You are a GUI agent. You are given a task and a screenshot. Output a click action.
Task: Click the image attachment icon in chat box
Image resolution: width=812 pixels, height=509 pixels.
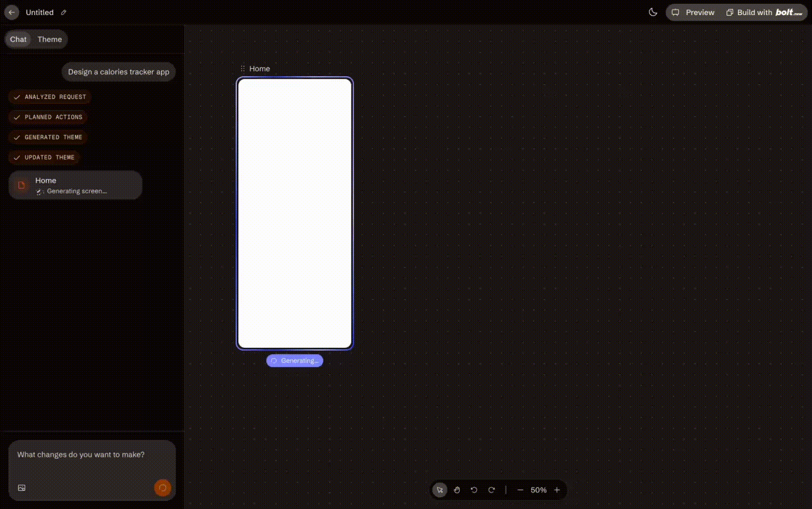coord(22,488)
